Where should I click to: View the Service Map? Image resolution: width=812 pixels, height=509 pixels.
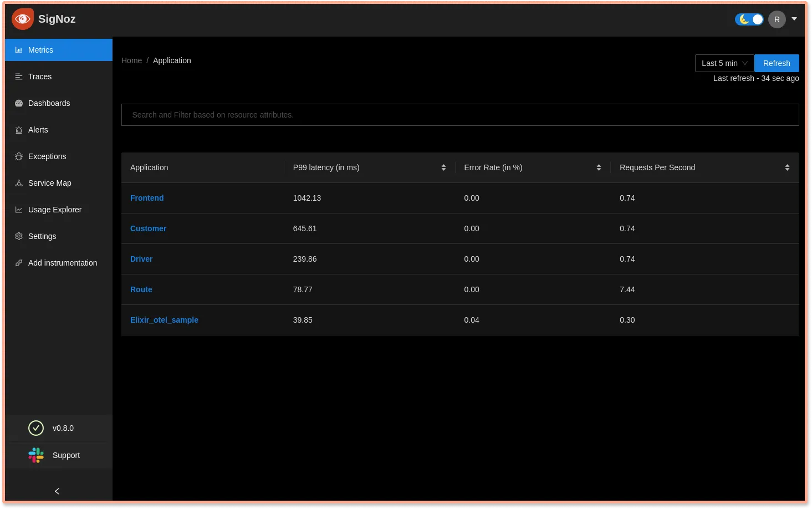coord(59,183)
